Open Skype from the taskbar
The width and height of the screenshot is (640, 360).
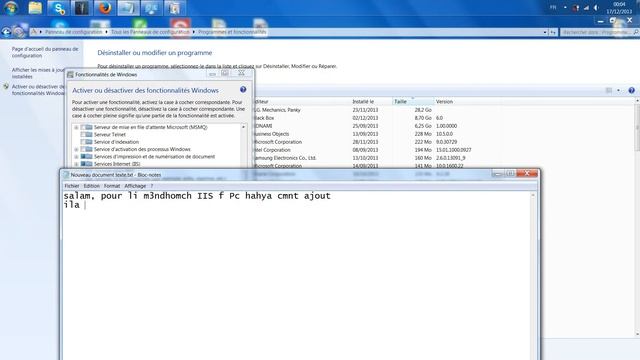tap(58, 8)
